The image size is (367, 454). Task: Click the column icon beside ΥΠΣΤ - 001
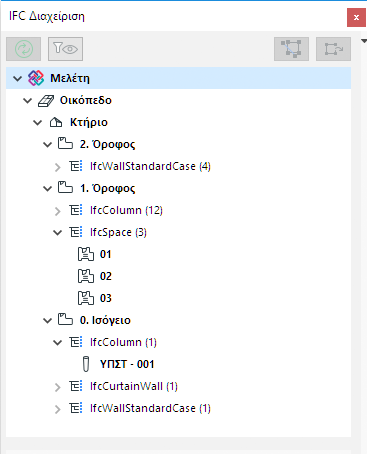pyautogui.click(x=86, y=364)
